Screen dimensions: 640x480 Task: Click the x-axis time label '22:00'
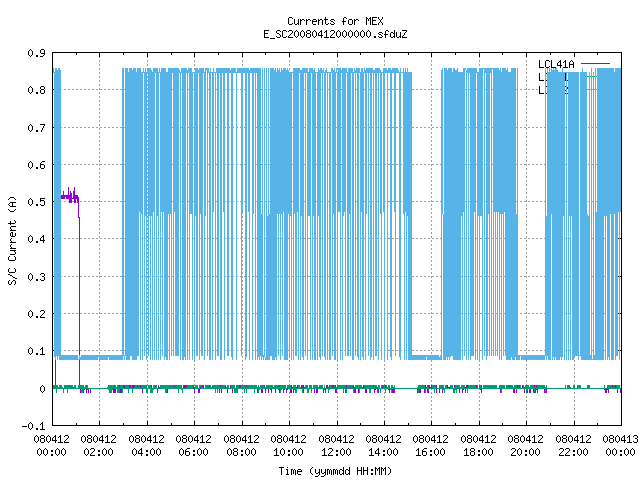click(x=573, y=452)
